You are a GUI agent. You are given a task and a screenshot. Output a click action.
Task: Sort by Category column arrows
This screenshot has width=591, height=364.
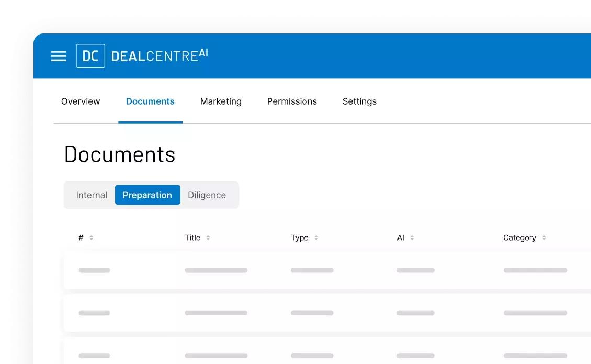tap(544, 238)
